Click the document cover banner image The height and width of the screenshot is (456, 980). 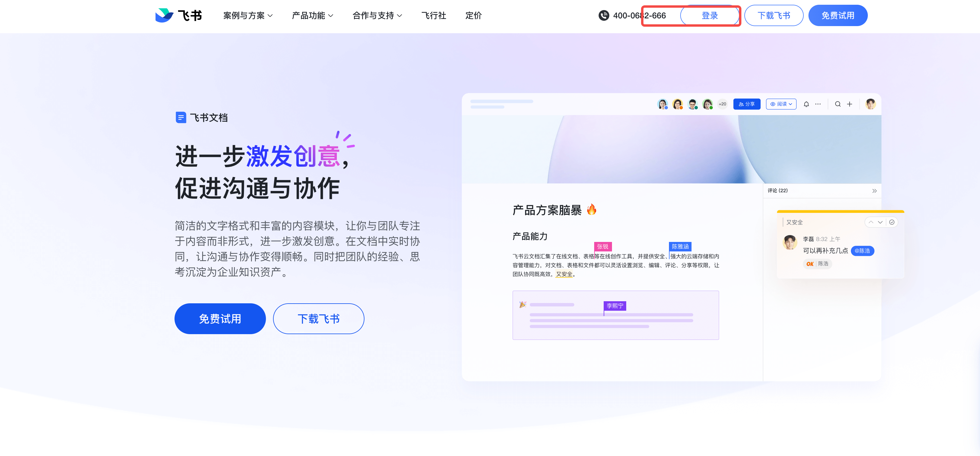click(671, 149)
